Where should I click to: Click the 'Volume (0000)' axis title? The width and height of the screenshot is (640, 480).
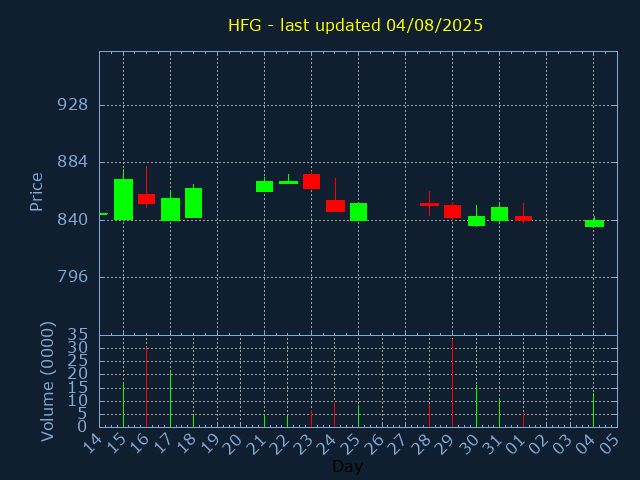pos(48,382)
